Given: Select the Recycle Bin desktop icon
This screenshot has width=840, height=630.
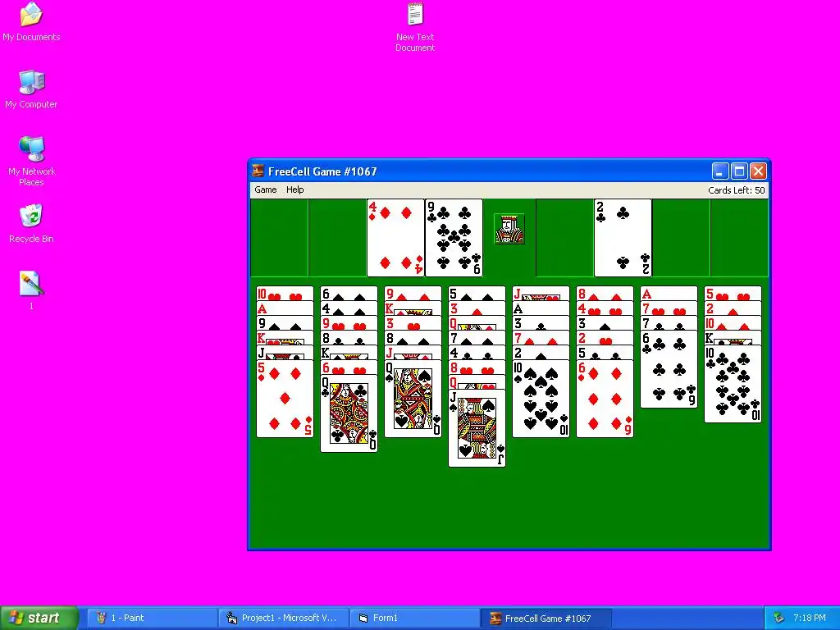Looking at the screenshot, I should click(x=31, y=224).
